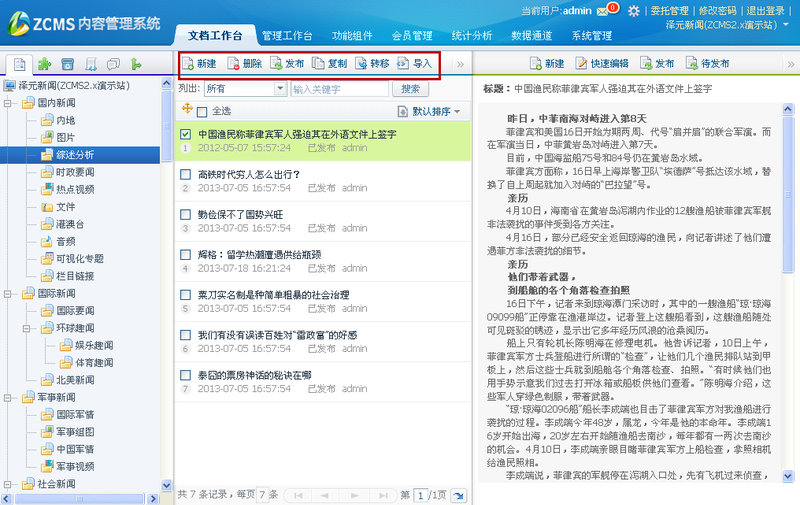The width and height of the screenshot is (800, 505).
Task: Collapse the 国内新闻 tree node
Action: click(10, 103)
